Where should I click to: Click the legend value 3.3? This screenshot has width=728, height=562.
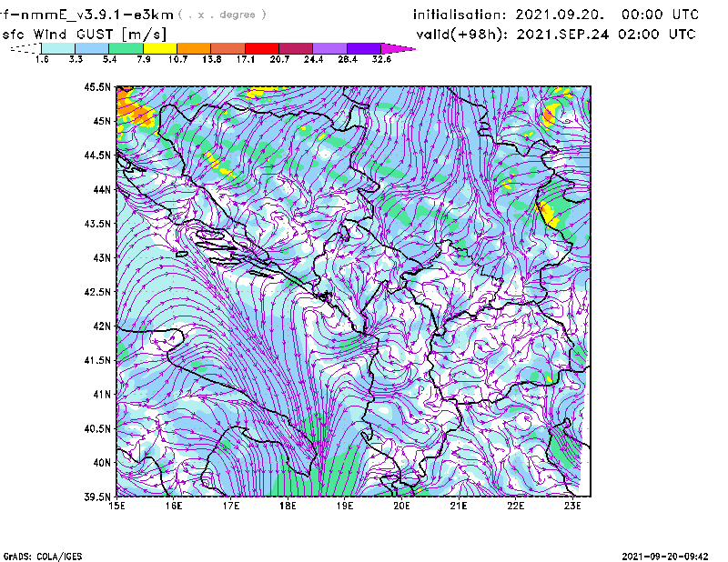coord(76,59)
